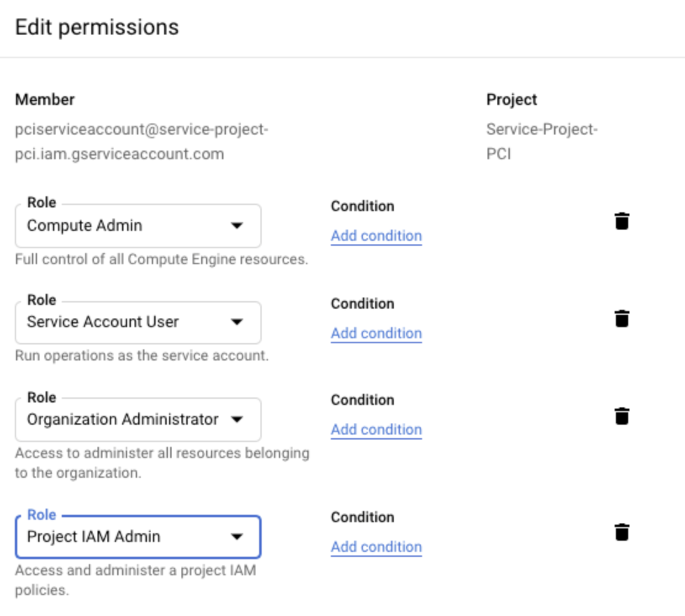
Task: Add condition for Service Account User
Action: (376, 333)
